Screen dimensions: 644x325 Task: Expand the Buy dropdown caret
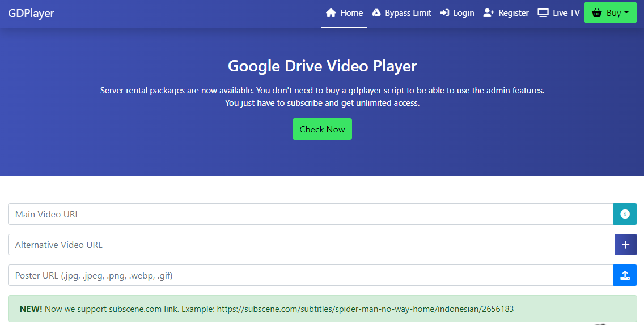[x=626, y=12]
